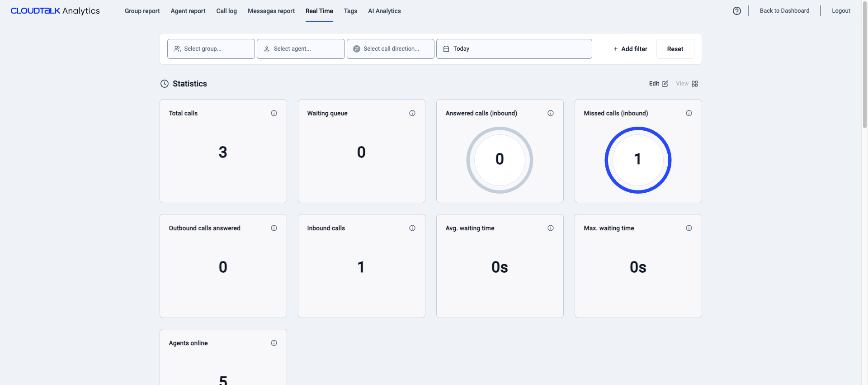Click the Back to Dashboard link
This screenshot has width=868, height=385.
784,11
